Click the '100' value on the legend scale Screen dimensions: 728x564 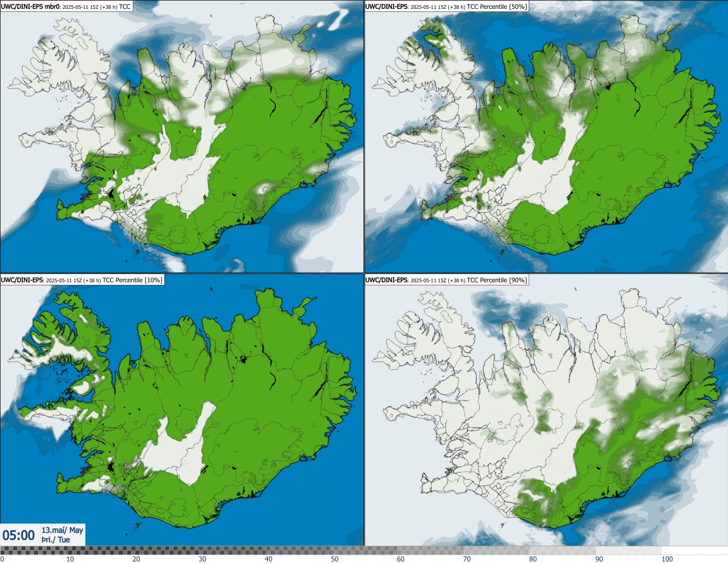pos(667,559)
